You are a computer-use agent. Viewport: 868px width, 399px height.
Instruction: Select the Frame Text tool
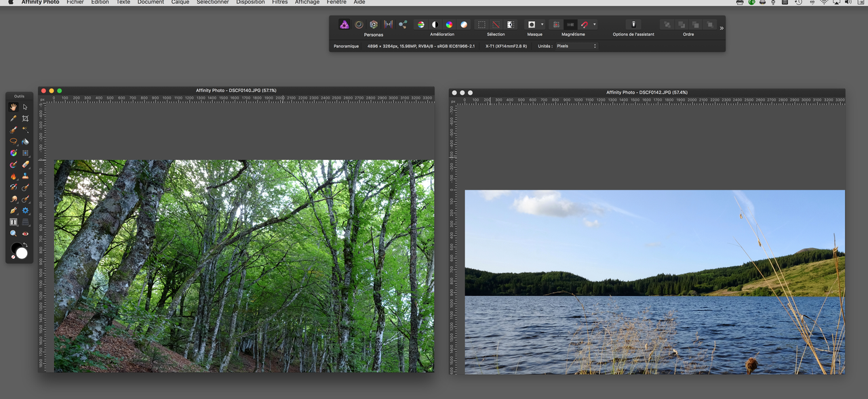13,222
